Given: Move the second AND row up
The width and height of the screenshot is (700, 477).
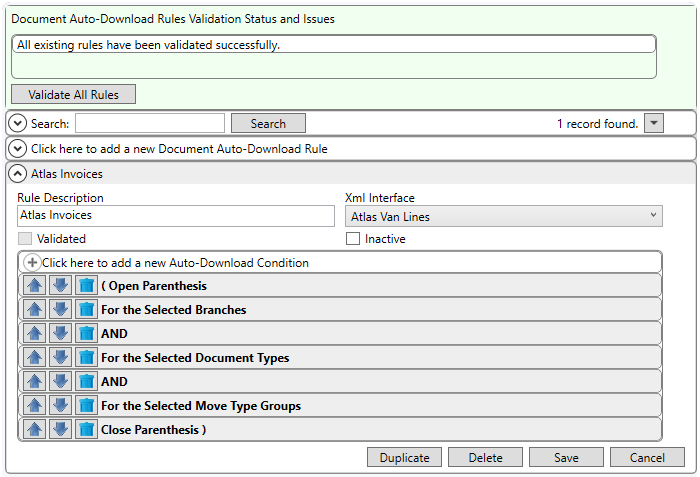Looking at the screenshot, I should pyautogui.click(x=34, y=381).
